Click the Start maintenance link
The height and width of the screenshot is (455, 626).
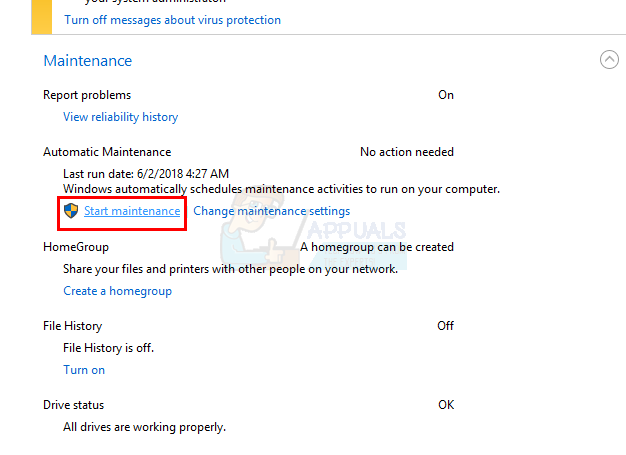pyautogui.click(x=132, y=211)
